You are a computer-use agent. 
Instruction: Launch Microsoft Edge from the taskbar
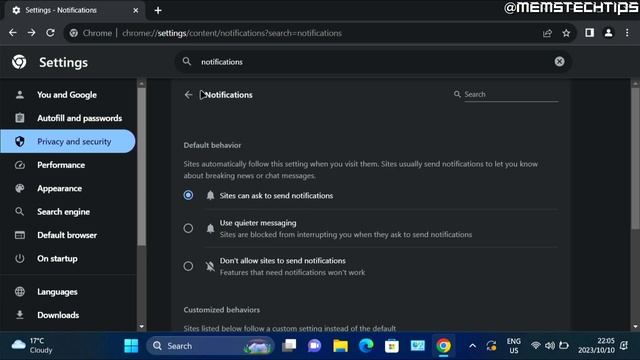click(x=366, y=346)
